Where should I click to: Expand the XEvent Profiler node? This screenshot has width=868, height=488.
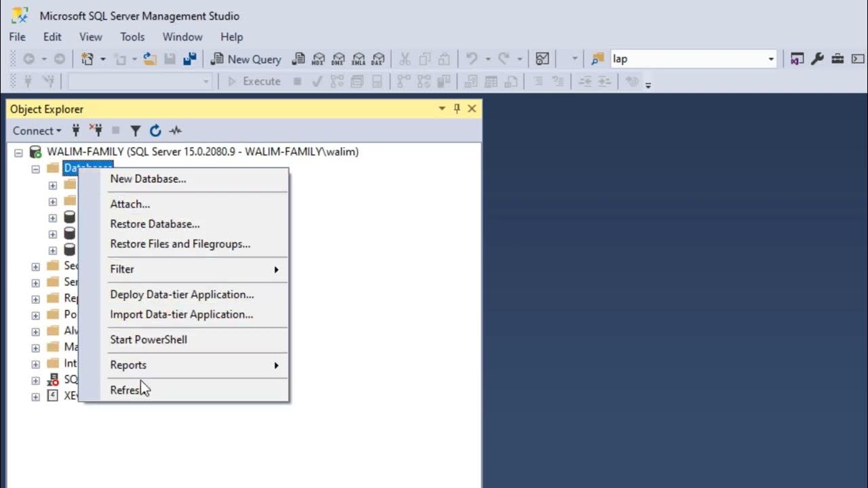click(x=35, y=396)
